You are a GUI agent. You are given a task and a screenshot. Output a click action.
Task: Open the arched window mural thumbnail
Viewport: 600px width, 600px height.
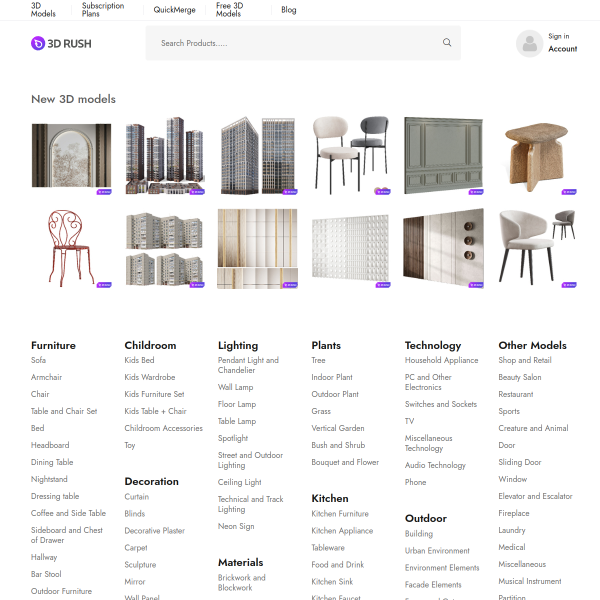(x=71, y=156)
